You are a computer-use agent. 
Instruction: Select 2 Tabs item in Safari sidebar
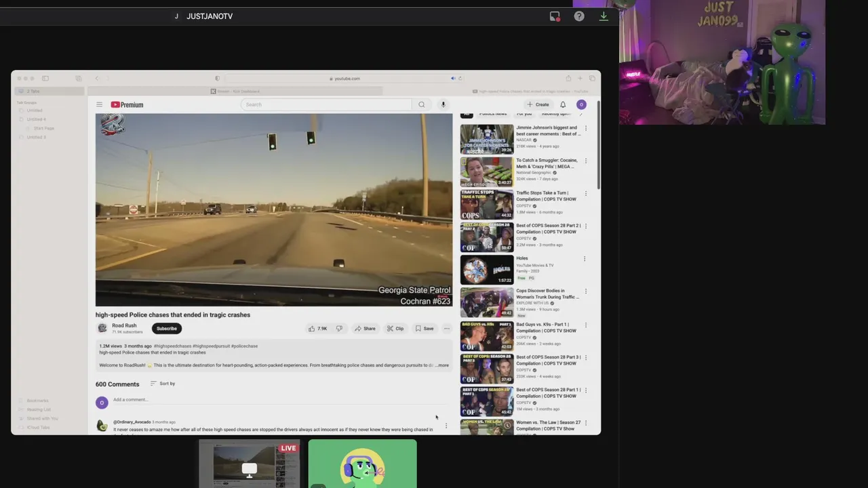(x=48, y=91)
